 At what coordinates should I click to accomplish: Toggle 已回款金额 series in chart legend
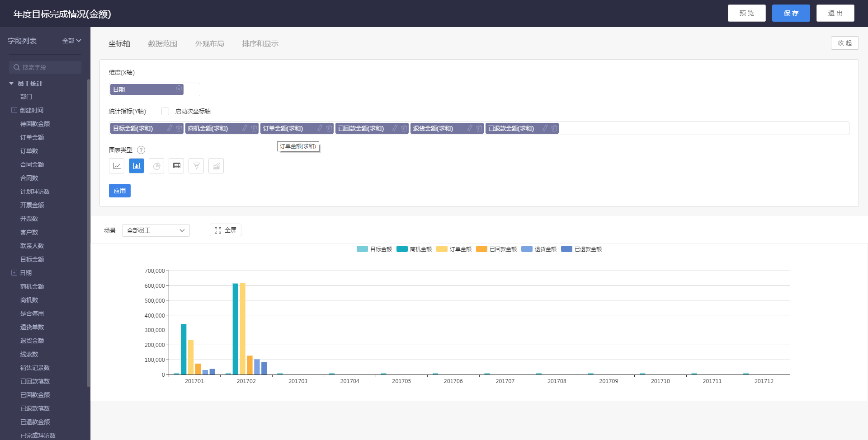tap(496, 249)
